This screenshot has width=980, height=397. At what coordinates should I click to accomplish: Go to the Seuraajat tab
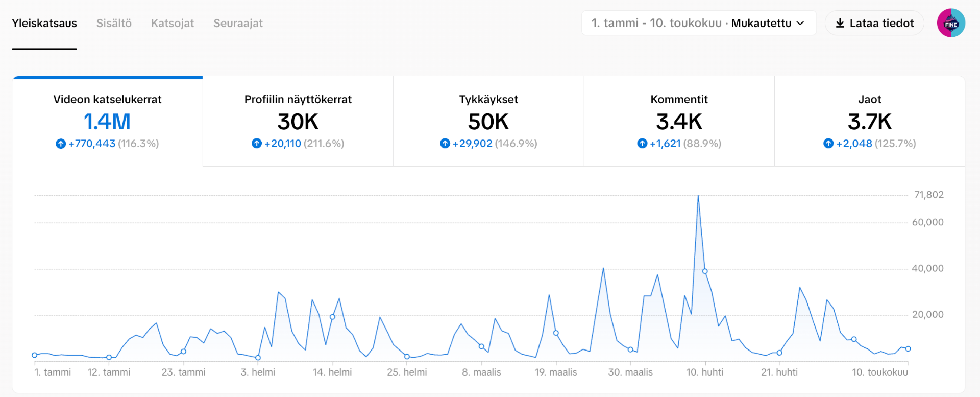coord(238,23)
